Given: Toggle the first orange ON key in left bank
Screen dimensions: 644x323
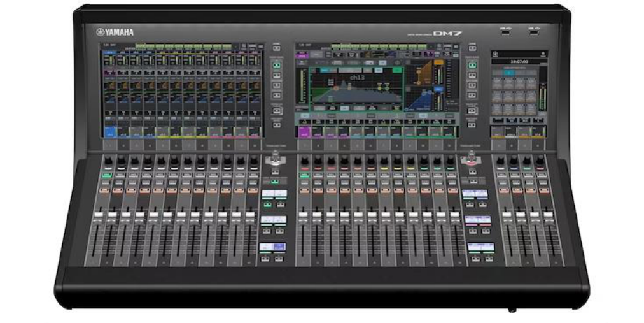Looking at the screenshot, I should coord(104,190).
